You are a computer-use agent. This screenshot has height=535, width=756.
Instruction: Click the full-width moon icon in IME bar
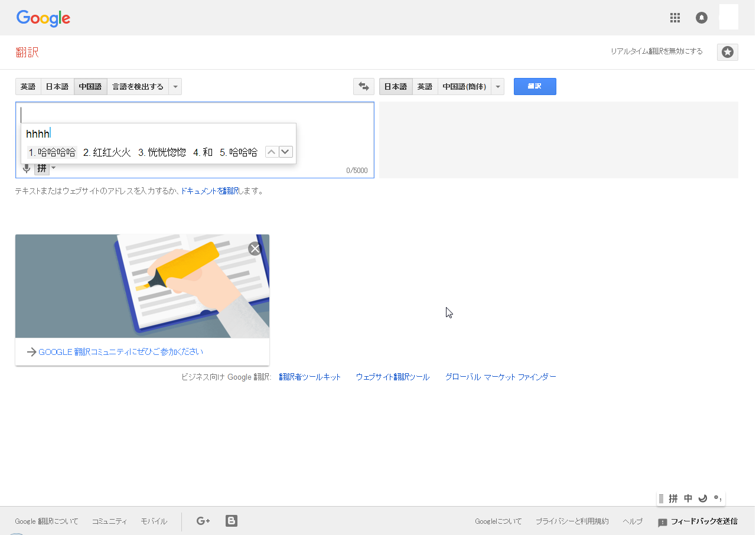[x=702, y=498]
